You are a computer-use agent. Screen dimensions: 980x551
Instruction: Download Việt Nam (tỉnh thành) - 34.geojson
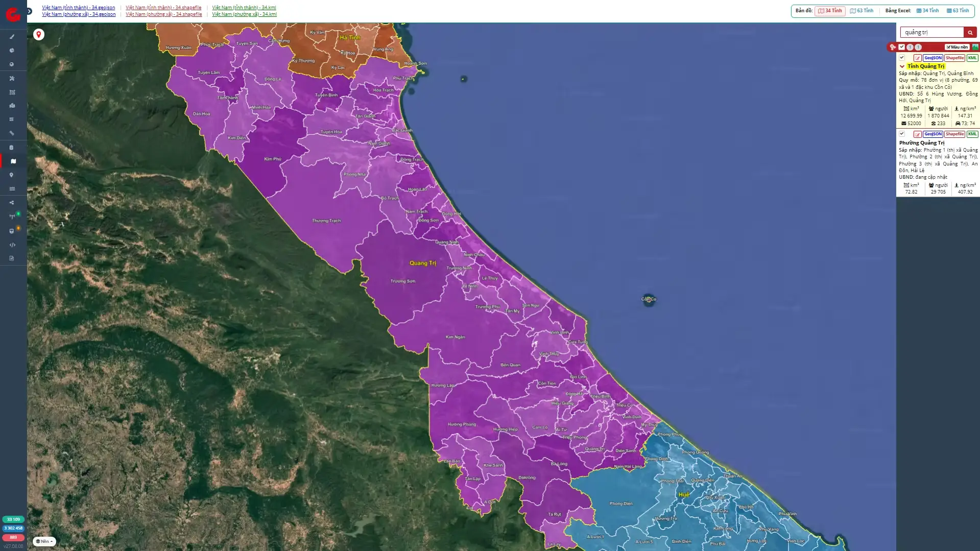78,8
